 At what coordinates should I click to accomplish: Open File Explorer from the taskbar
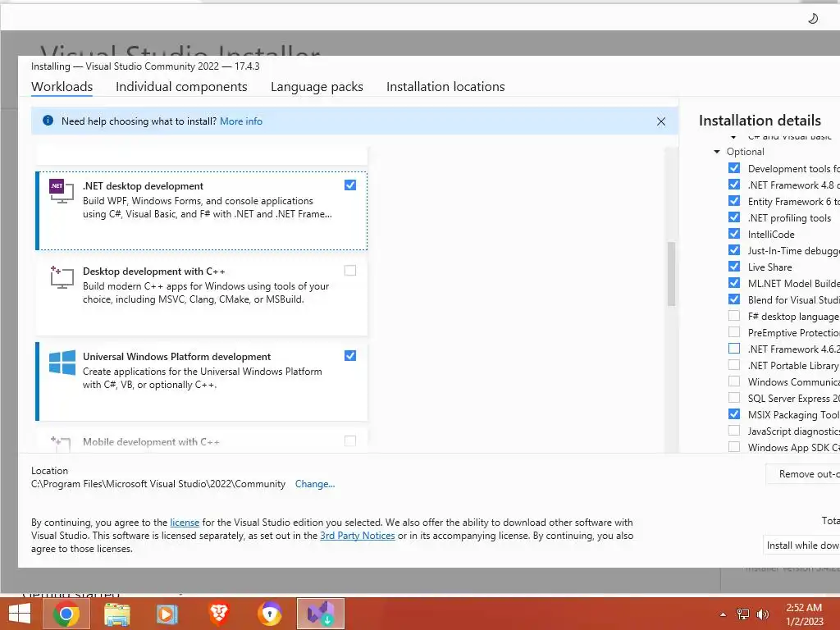tap(116, 614)
